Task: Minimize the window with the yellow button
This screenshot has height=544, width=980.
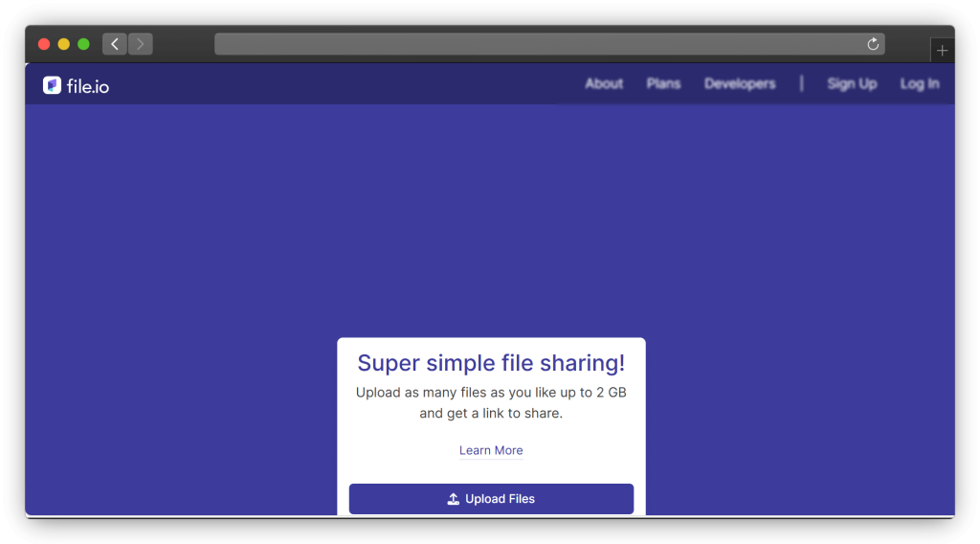Action: pyautogui.click(x=64, y=44)
